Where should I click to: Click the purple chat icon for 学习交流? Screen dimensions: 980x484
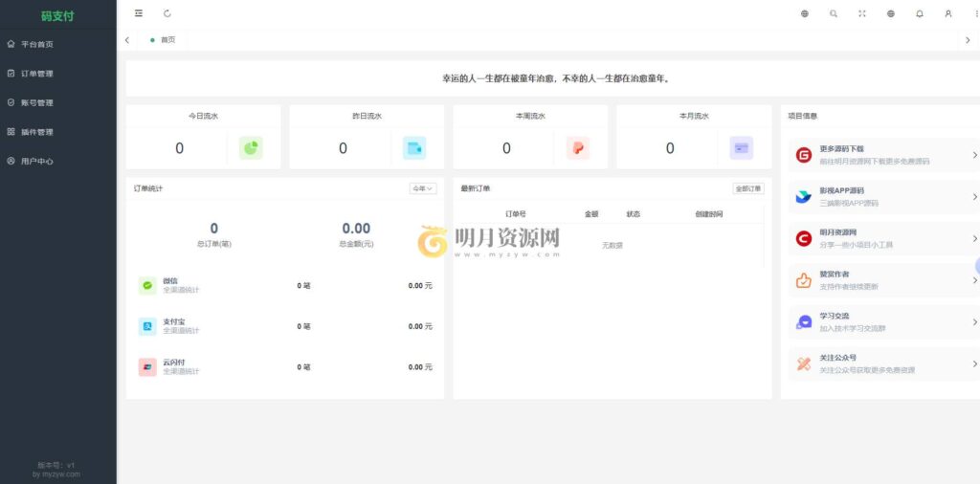pos(804,322)
